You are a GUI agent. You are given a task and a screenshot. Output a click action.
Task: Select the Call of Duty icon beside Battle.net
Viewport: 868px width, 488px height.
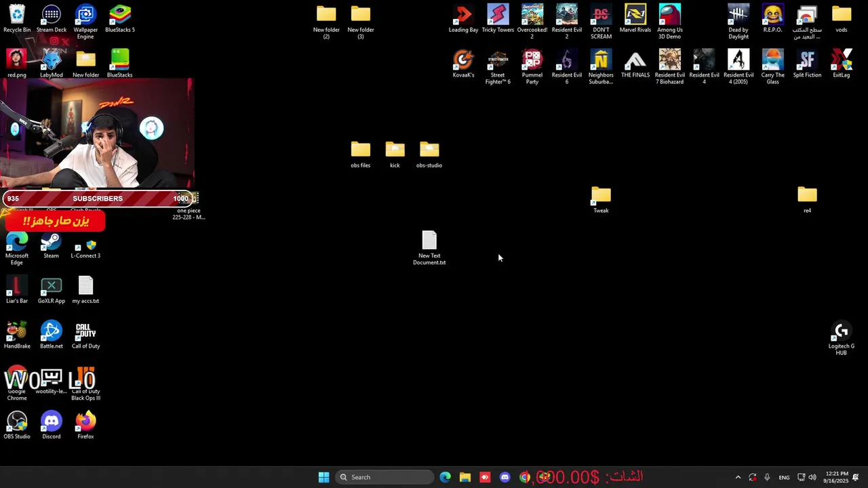pos(85,335)
